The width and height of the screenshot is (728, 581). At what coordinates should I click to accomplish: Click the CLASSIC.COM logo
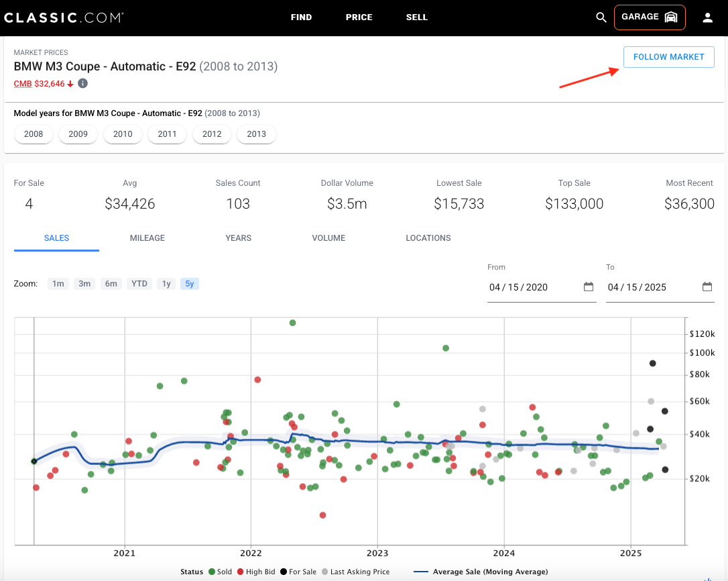(x=64, y=17)
